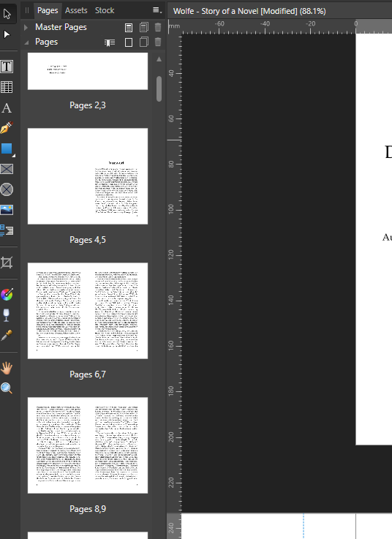Select the Wolfe - Story of a Novel document tab

pos(249,11)
